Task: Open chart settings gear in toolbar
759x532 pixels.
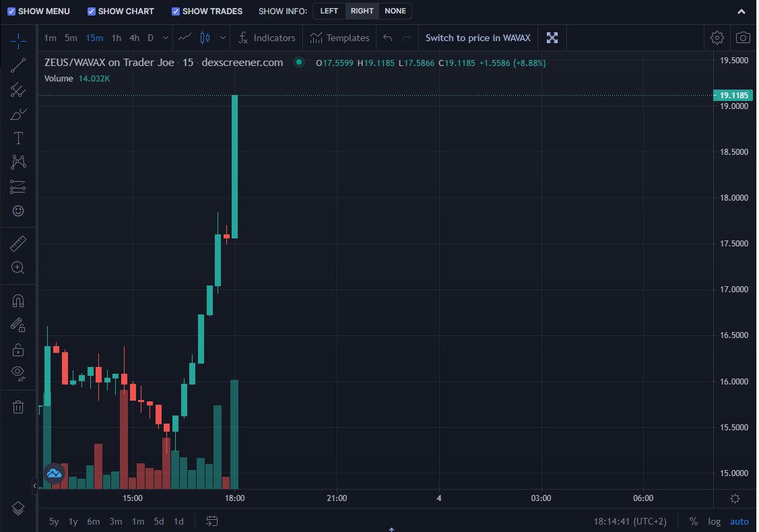Action: pos(717,38)
